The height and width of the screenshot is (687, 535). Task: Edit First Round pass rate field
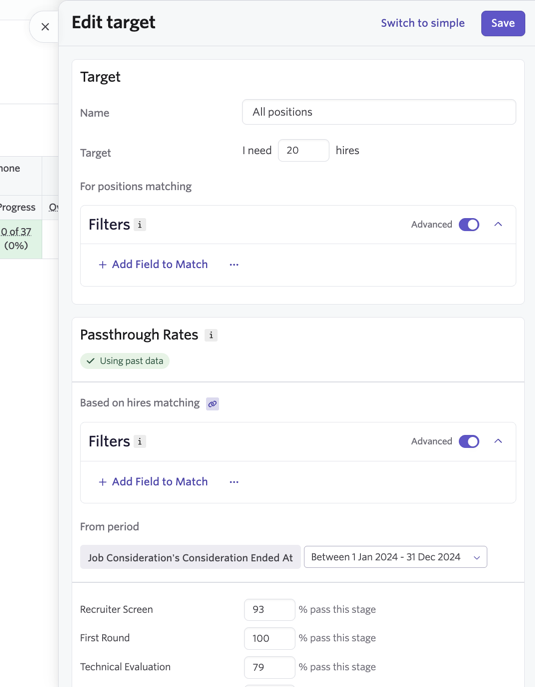point(269,638)
